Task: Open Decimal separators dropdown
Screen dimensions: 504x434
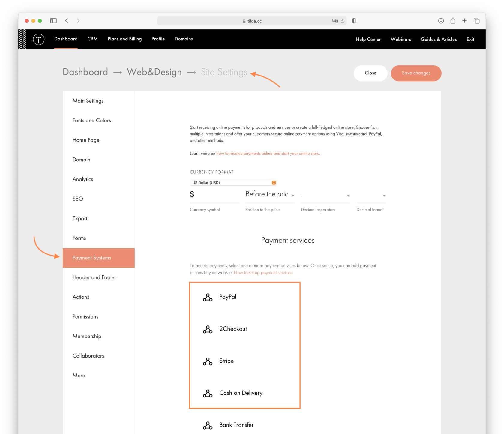Action: [325, 195]
